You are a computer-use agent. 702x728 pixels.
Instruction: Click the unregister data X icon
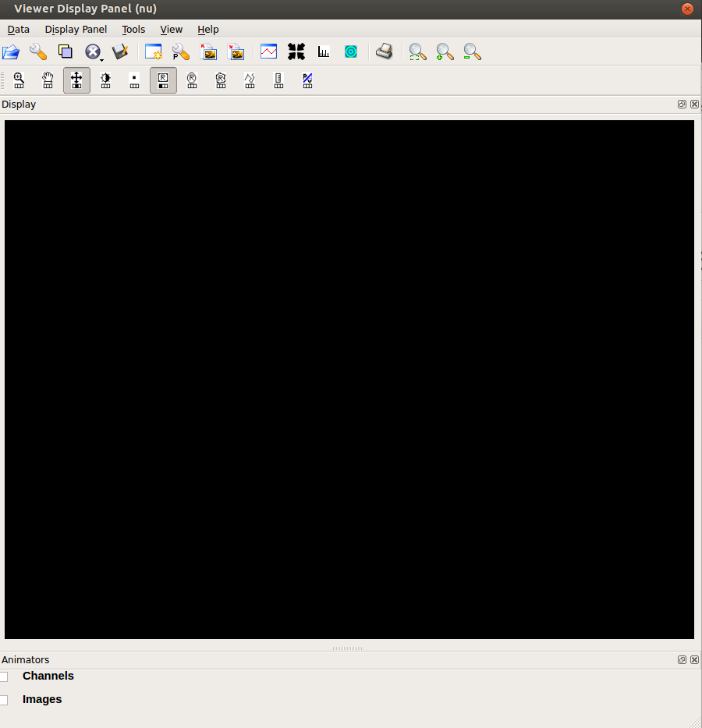92,51
